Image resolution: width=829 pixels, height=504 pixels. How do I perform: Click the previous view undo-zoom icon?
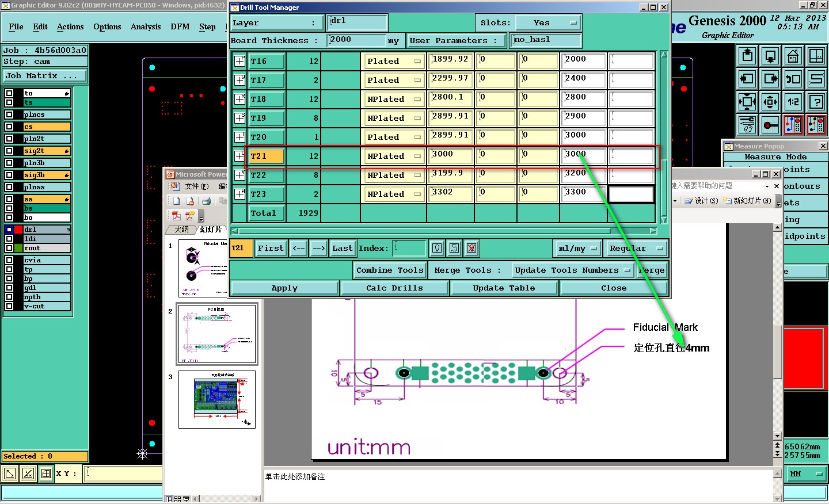793,79
